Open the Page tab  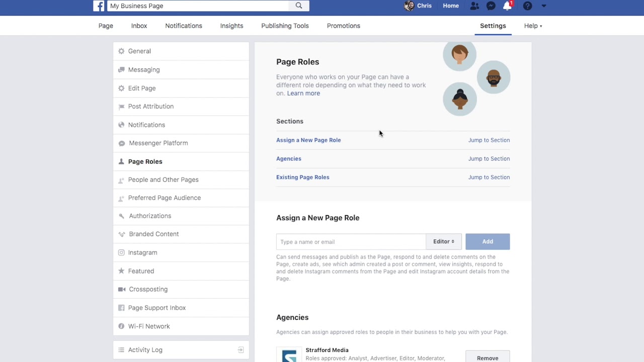point(106,26)
